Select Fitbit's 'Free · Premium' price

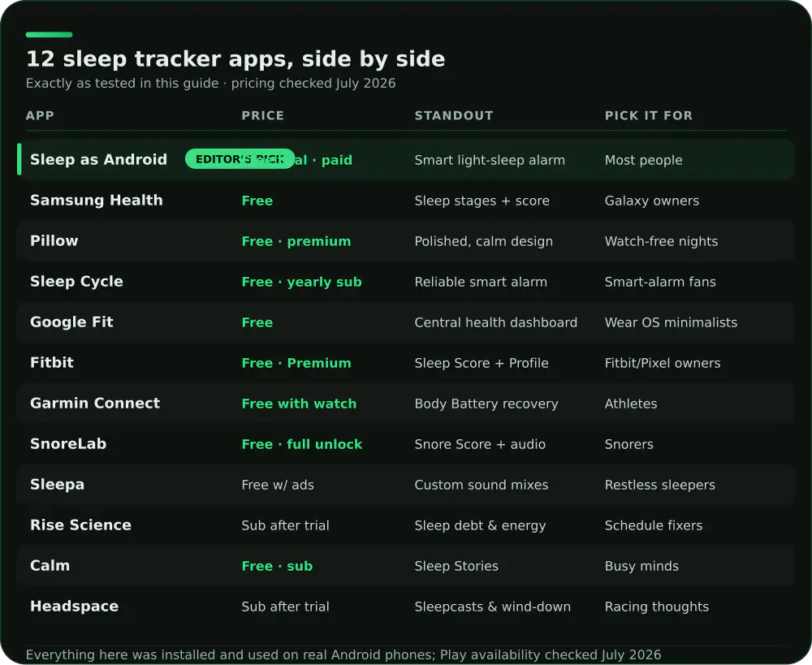296,363
